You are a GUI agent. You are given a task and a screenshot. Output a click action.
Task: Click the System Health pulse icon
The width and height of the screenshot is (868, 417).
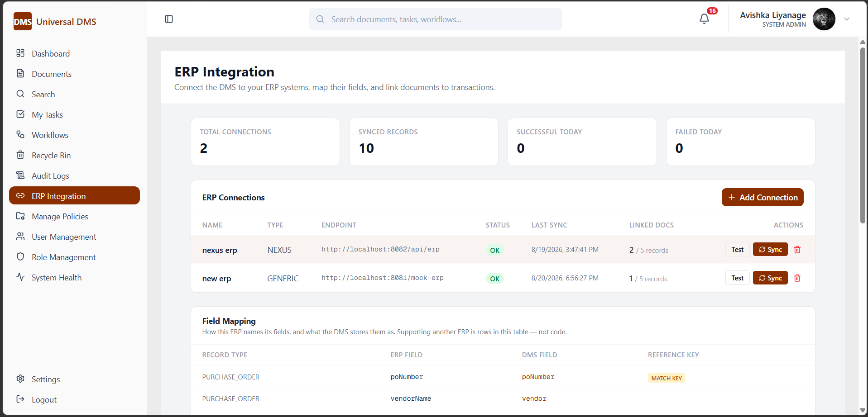point(20,277)
